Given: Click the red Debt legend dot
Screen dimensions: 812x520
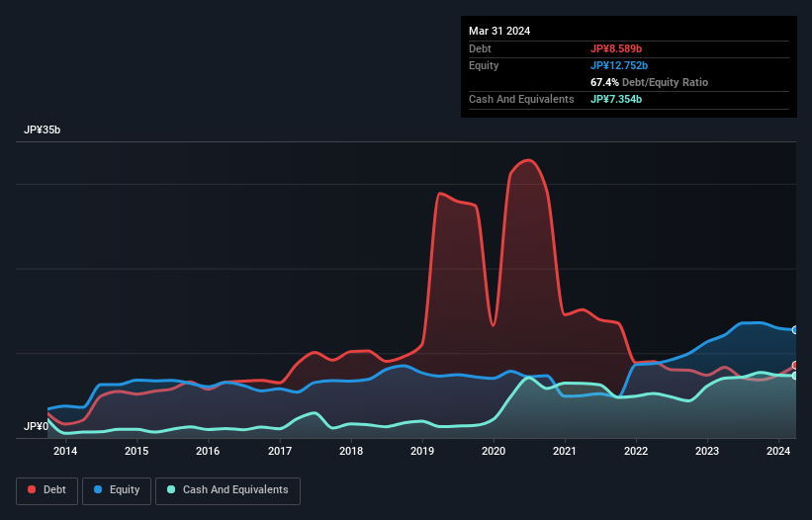Looking at the screenshot, I should (32, 489).
